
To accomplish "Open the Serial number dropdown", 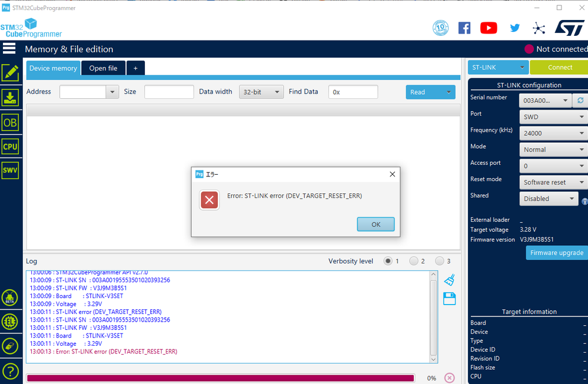I will 545,101.
